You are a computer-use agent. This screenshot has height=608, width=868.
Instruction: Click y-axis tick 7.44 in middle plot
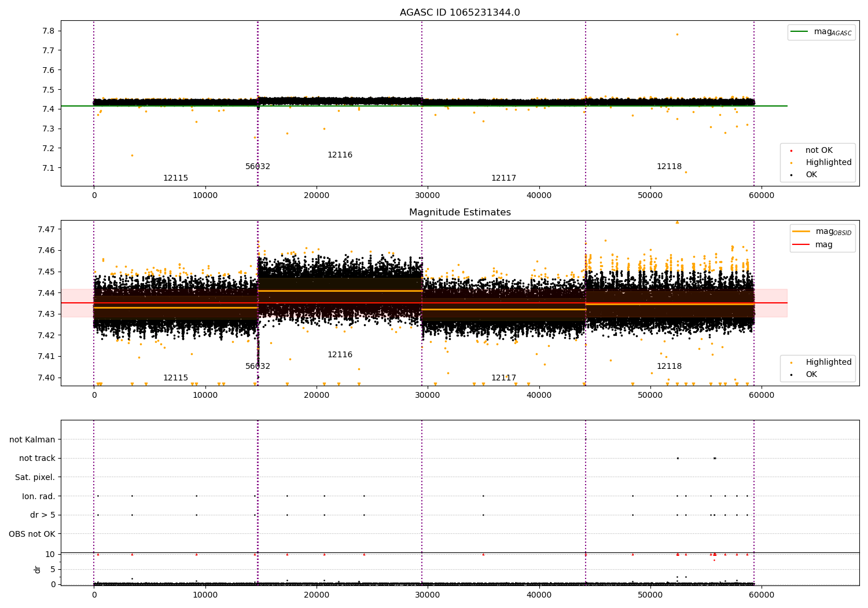(x=46, y=293)
